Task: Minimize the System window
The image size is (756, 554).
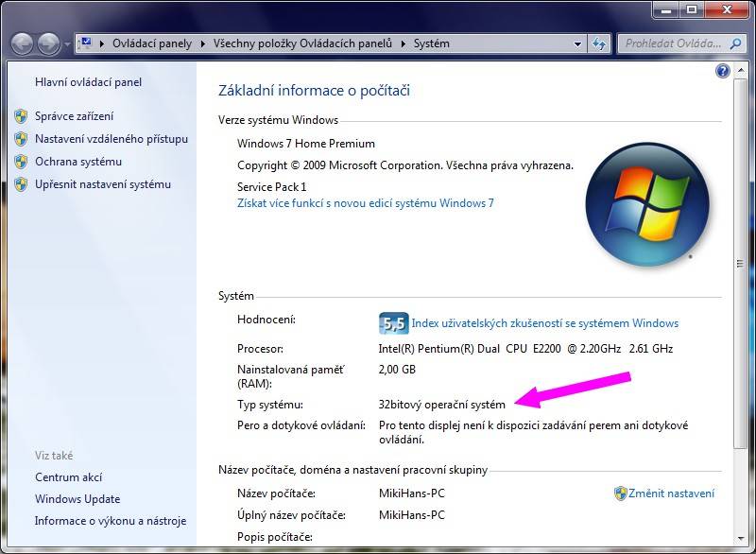Action: click(x=667, y=9)
